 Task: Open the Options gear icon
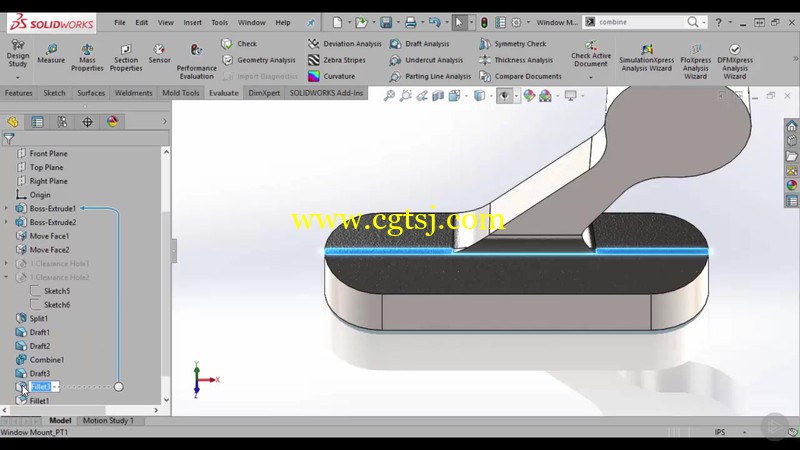516,22
